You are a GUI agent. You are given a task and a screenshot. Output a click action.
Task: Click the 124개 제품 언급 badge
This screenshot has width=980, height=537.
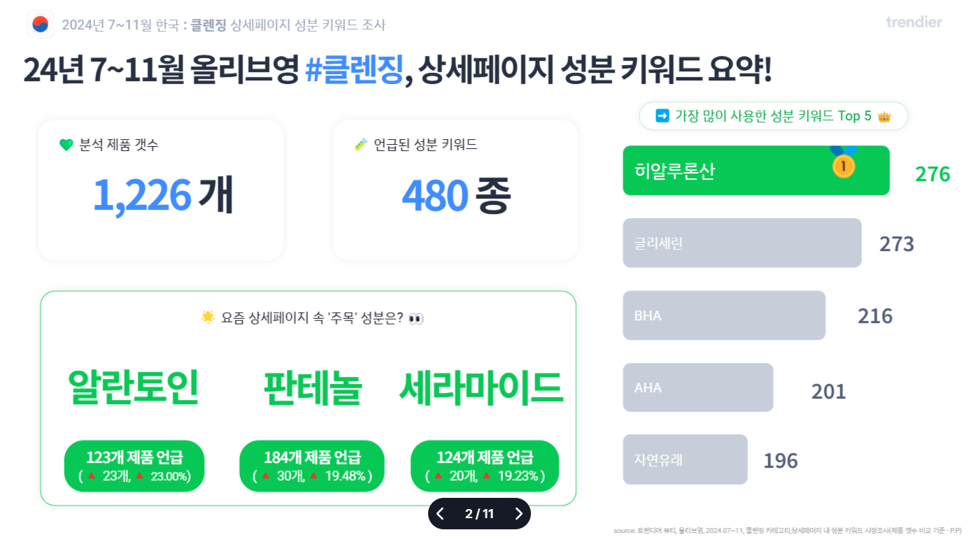485,466
